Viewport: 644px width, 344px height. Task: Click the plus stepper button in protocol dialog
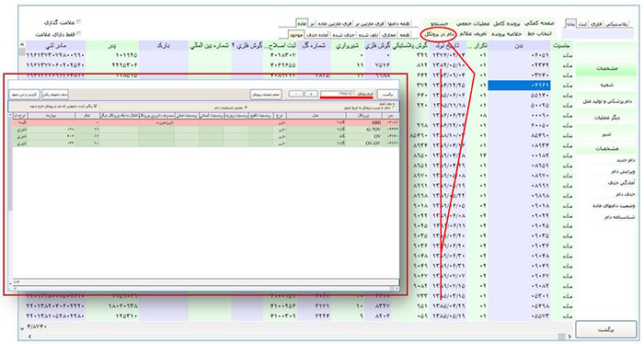click(311, 94)
